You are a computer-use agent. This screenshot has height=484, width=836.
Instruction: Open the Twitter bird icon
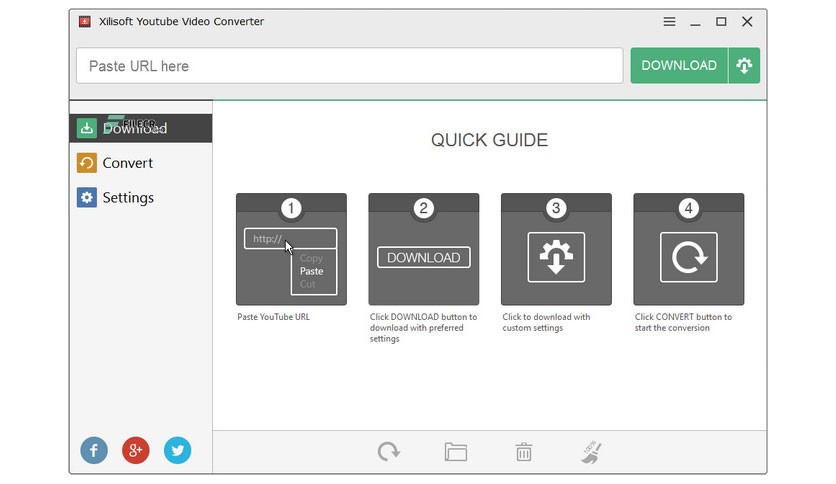tap(178, 450)
